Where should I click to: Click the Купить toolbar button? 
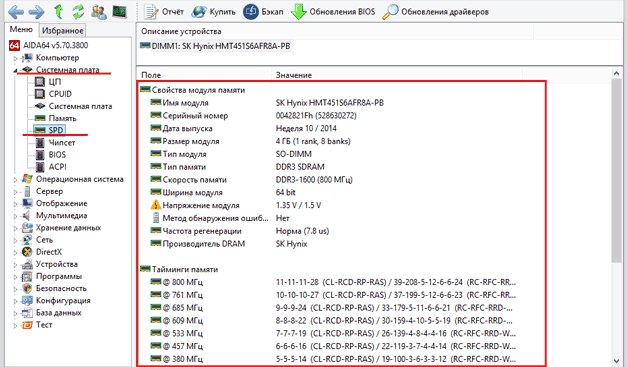coord(213,12)
